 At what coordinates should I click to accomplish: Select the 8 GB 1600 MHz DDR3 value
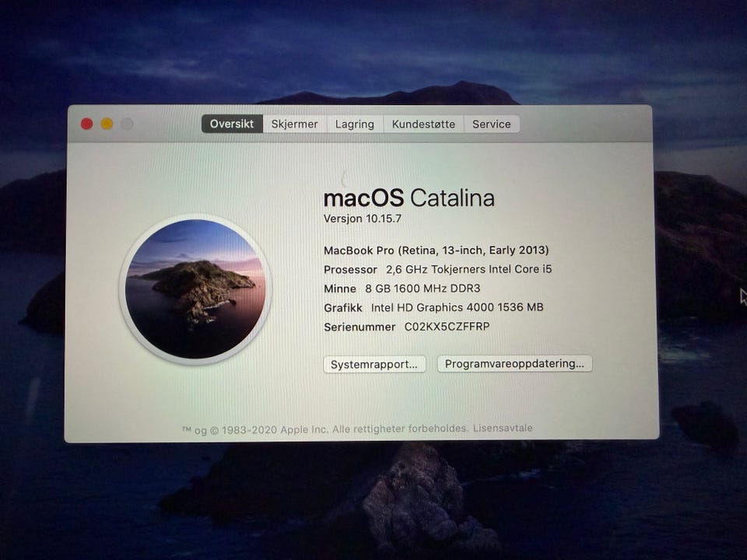[423, 288]
